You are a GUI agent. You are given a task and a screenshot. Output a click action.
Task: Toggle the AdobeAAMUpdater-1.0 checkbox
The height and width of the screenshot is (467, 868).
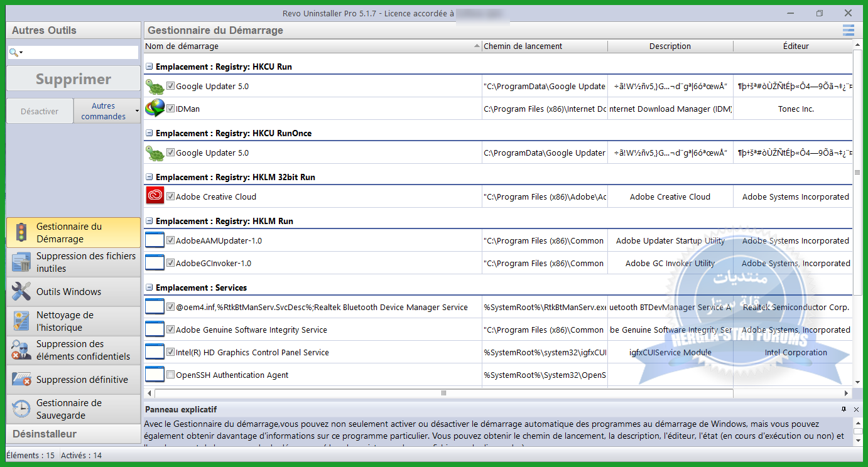coord(170,241)
